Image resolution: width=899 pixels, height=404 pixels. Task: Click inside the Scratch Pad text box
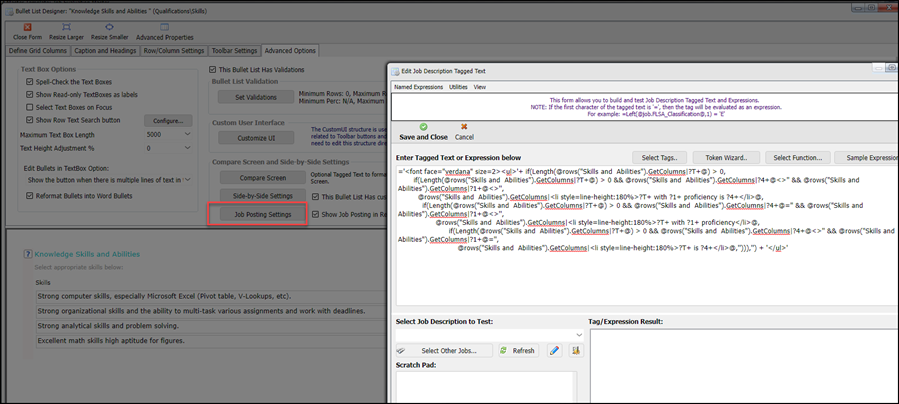(486, 387)
